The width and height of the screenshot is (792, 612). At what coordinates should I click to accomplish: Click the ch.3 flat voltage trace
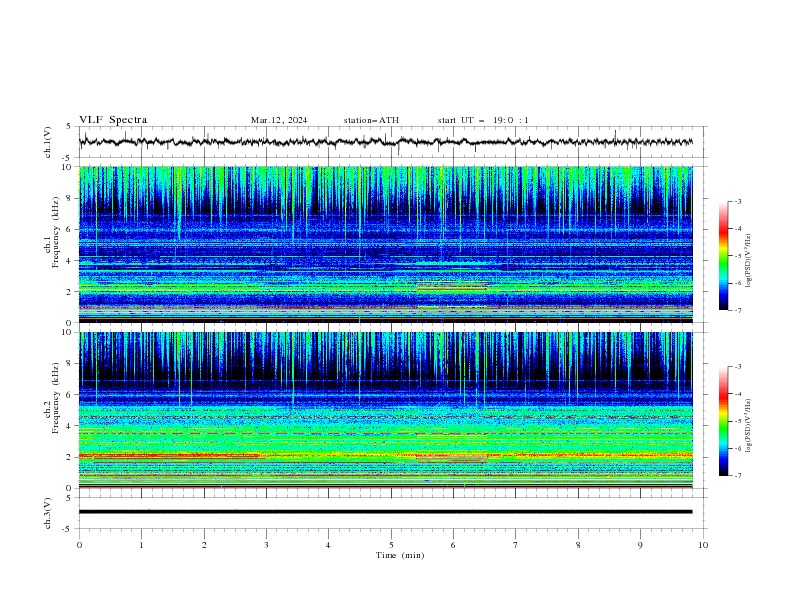[x=386, y=512]
